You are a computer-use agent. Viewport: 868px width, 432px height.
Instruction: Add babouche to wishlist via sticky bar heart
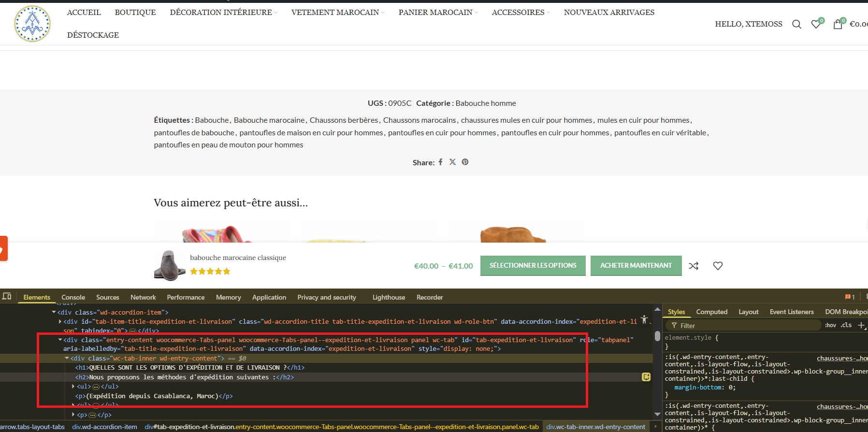click(718, 266)
